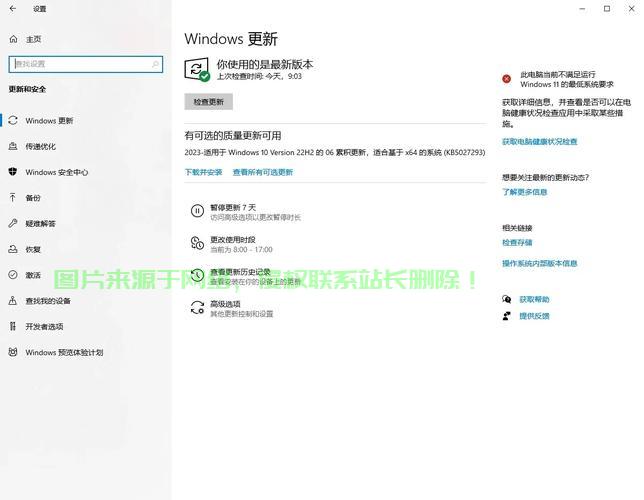Select the 开发者选项 icon
The width and height of the screenshot is (644, 500).
pos(13,327)
